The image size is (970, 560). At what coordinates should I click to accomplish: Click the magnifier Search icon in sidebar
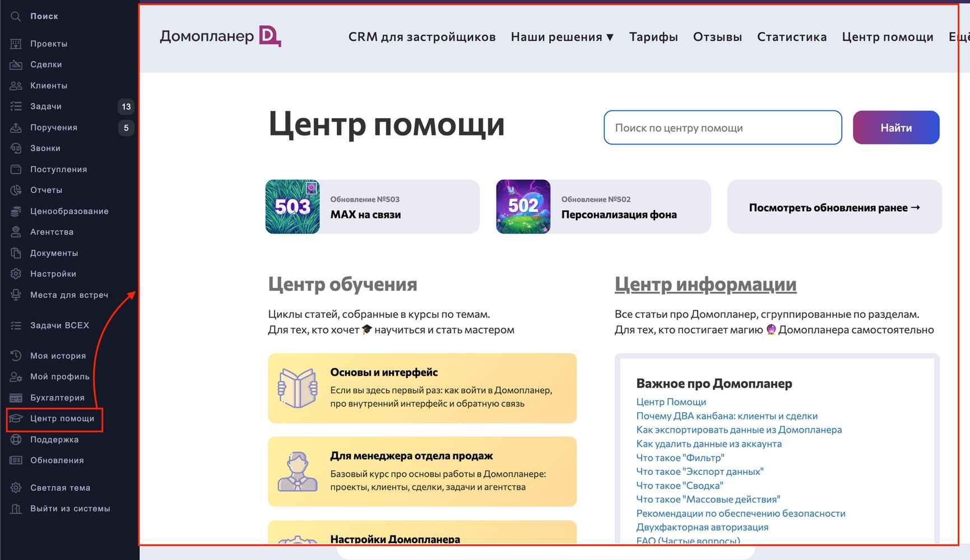pos(16,16)
